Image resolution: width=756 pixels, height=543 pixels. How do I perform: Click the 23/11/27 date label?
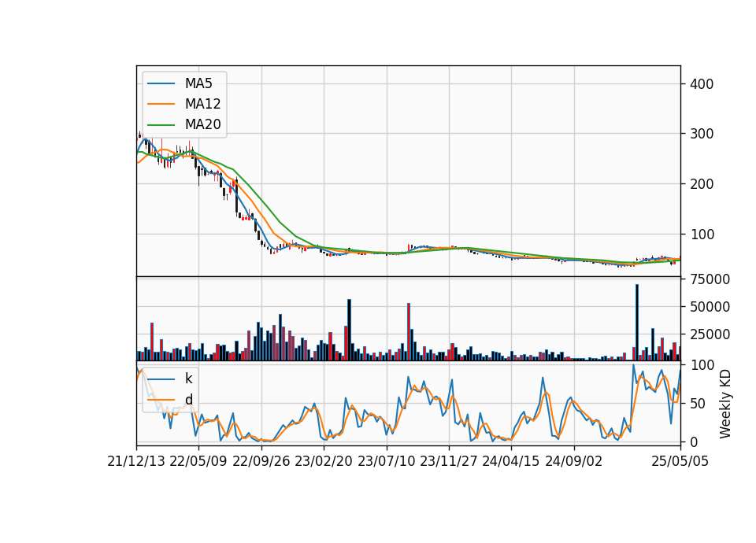click(x=448, y=461)
